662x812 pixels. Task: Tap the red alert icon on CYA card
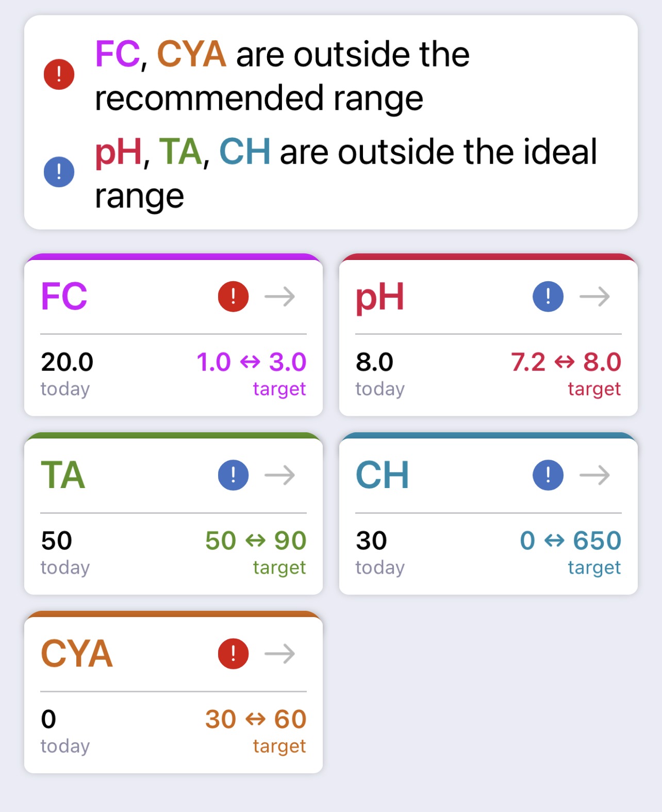233,654
